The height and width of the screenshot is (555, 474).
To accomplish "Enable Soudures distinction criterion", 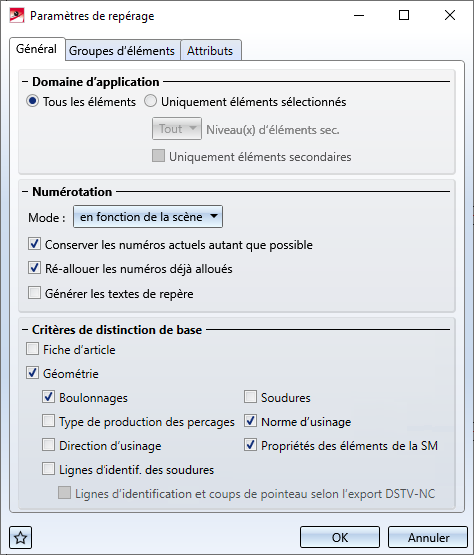I will coord(250,397).
